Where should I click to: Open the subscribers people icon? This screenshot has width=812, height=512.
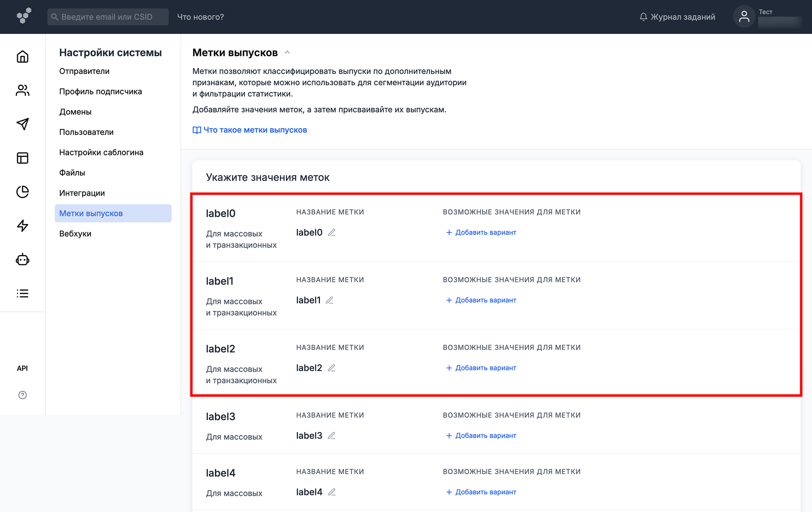[x=22, y=90]
